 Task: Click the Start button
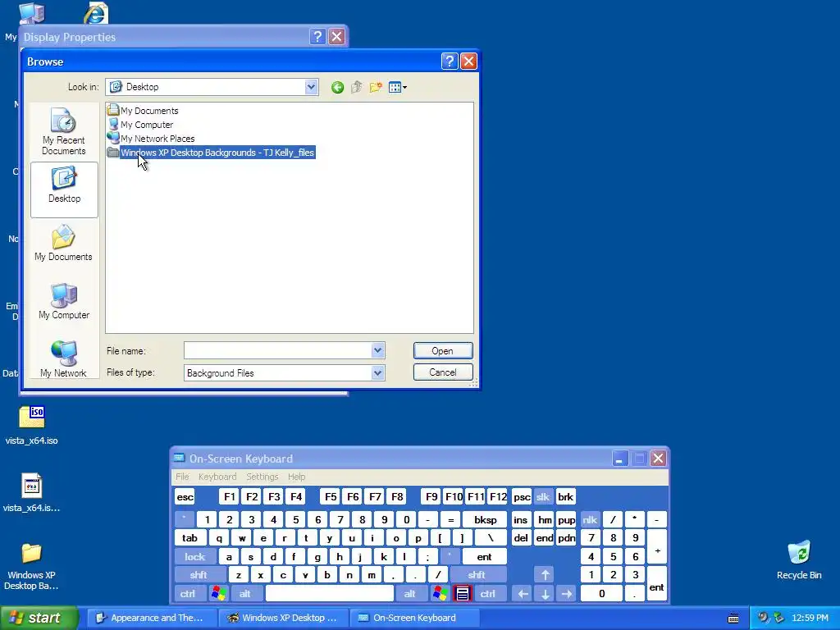pos(39,618)
